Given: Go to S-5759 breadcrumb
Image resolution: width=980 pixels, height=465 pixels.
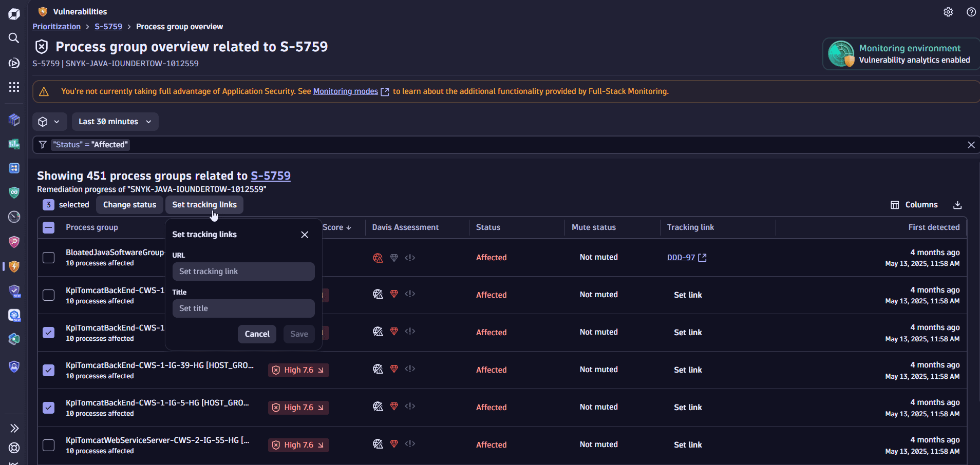Looking at the screenshot, I should [108, 27].
